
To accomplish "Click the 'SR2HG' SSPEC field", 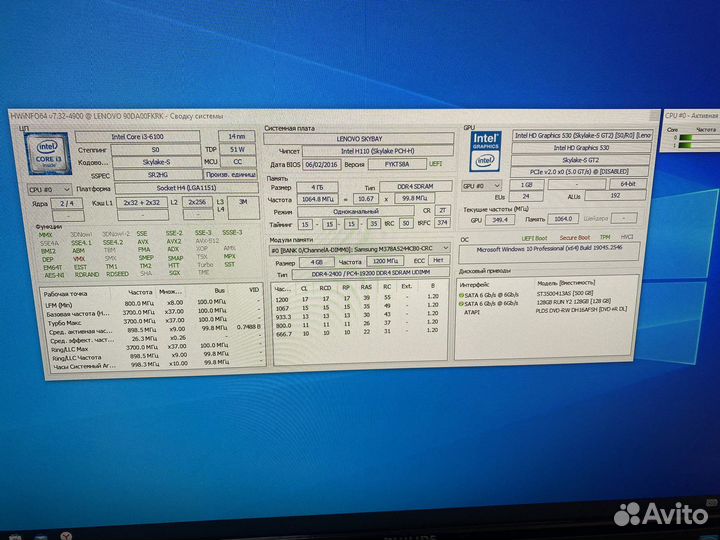I will point(158,175).
